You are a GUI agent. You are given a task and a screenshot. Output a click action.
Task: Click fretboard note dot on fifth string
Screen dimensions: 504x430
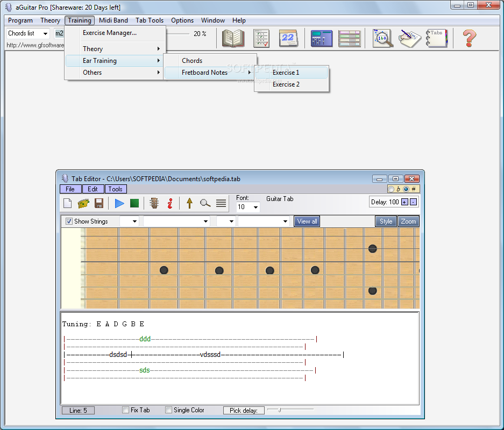click(x=373, y=291)
